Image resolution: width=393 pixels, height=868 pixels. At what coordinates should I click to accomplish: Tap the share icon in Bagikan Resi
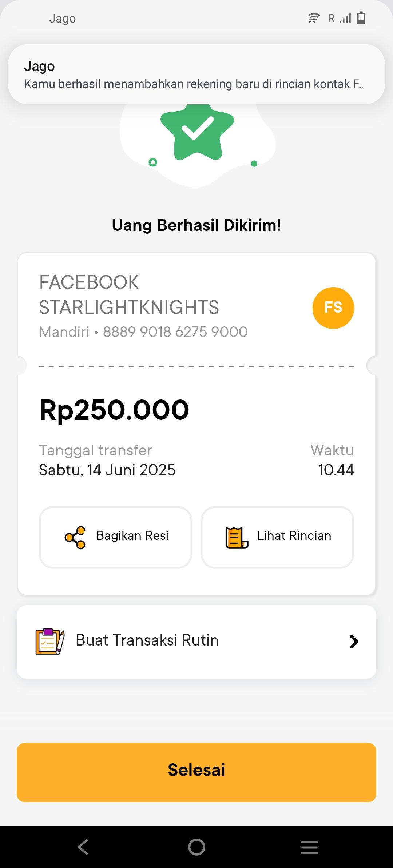click(x=75, y=537)
